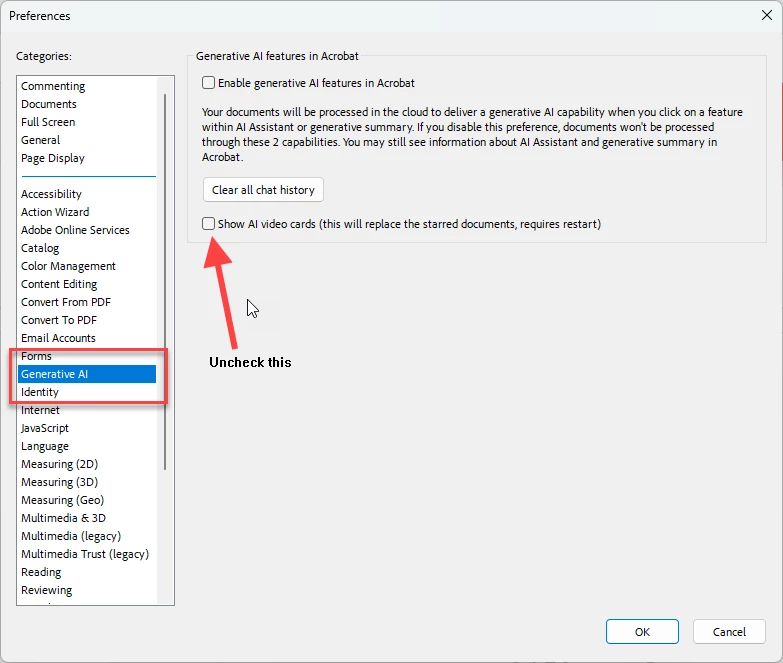This screenshot has height=663, width=783.
Task: Close the Preferences window with X
Action: coord(767,15)
